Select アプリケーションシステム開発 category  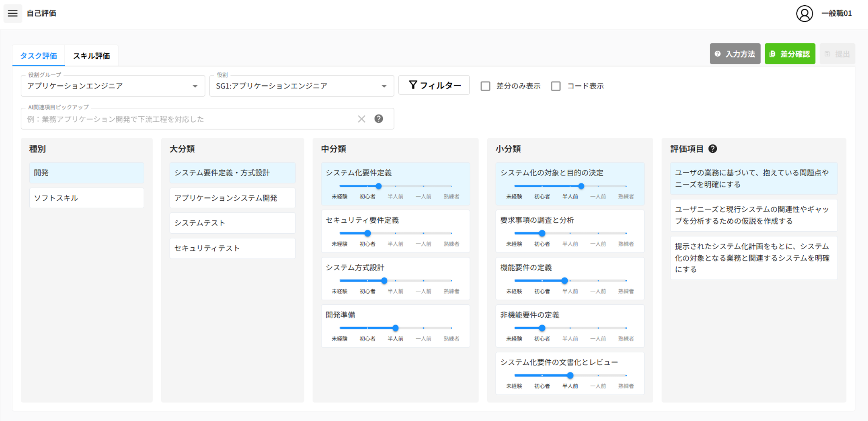(232, 198)
